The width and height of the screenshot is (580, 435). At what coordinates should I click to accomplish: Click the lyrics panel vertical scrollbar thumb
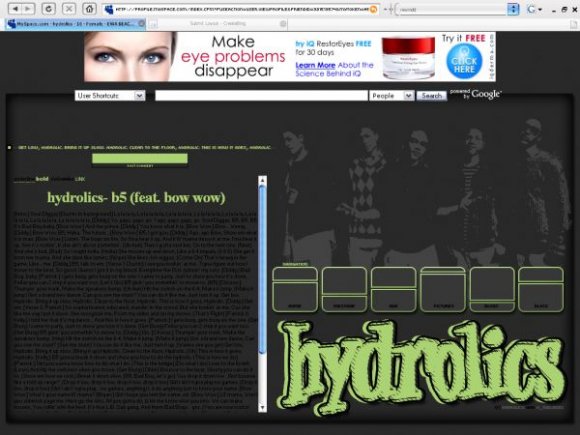point(262,269)
